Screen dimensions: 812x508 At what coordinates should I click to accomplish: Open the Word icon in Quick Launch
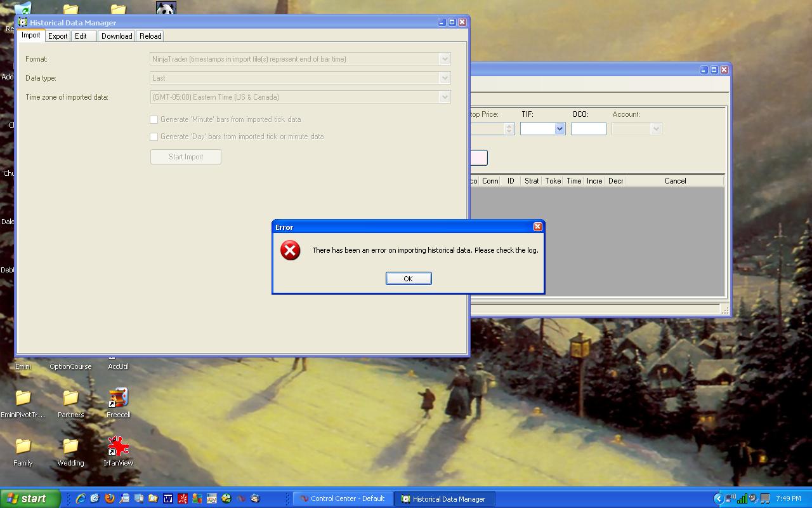pyautogui.click(x=168, y=498)
